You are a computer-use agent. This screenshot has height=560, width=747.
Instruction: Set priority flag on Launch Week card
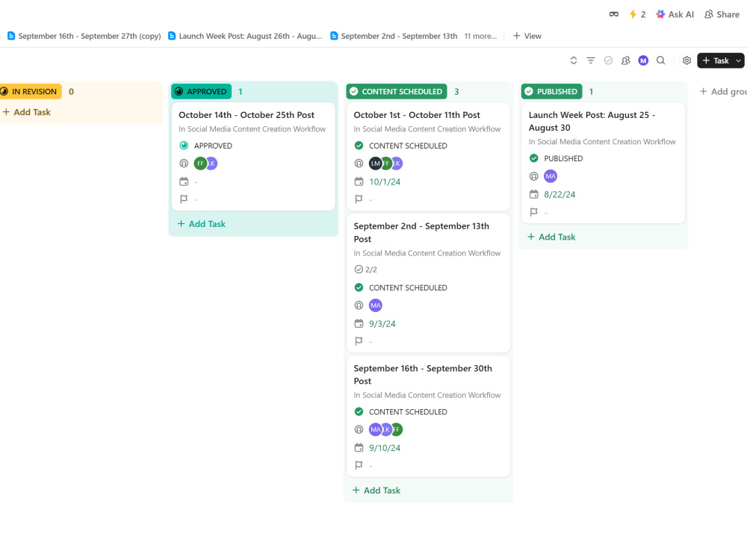point(533,212)
